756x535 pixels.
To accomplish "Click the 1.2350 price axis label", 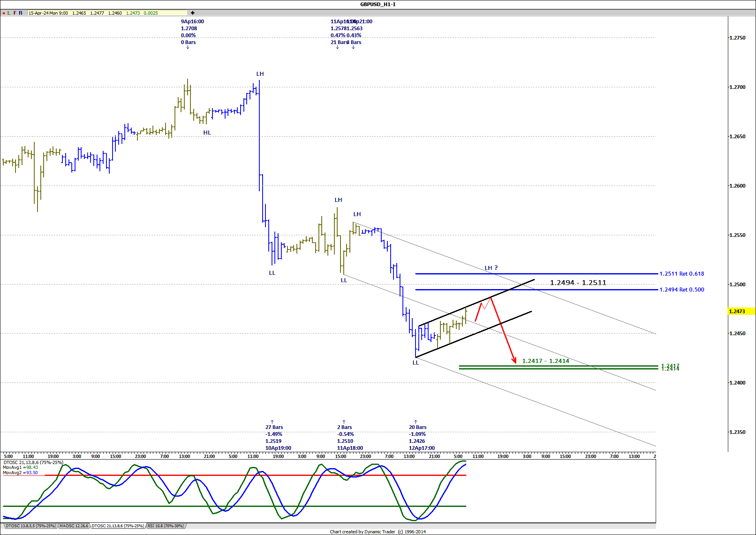I will (x=737, y=432).
